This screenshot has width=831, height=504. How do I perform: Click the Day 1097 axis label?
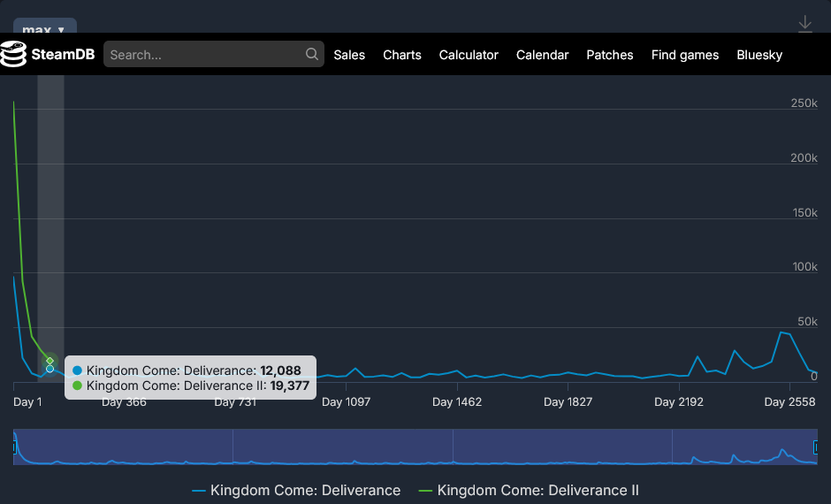click(346, 401)
